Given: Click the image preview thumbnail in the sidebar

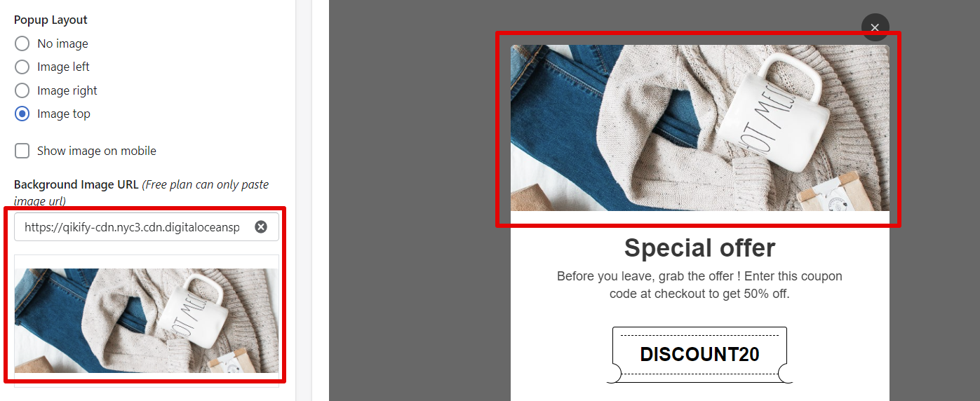Looking at the screenshot, I should click(x=147, y=320).
